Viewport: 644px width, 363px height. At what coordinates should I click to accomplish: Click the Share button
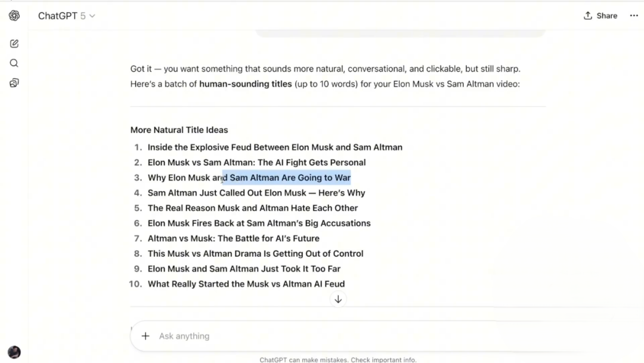[600, 16]
